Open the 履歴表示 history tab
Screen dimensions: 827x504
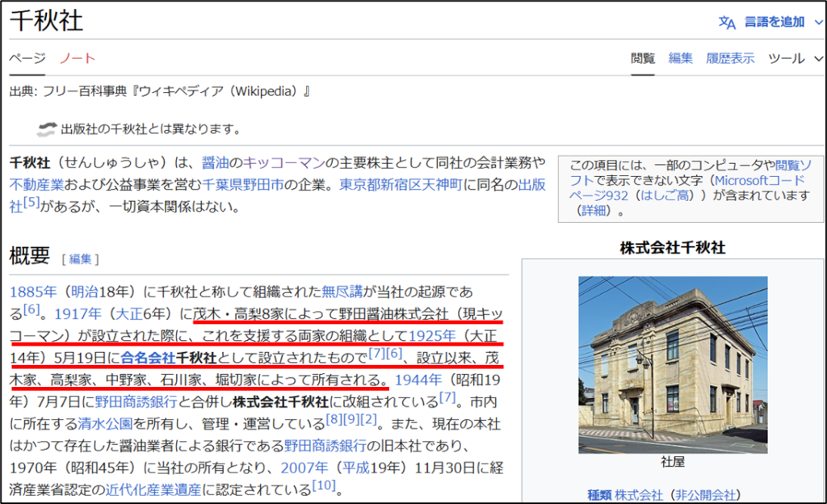[x=730, y=58]
